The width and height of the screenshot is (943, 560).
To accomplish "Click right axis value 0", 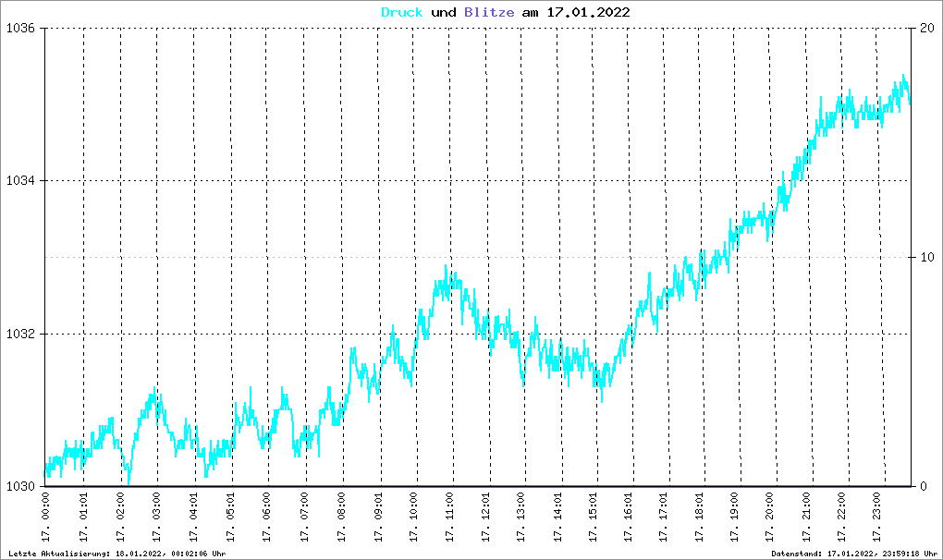I will [924, 486].
